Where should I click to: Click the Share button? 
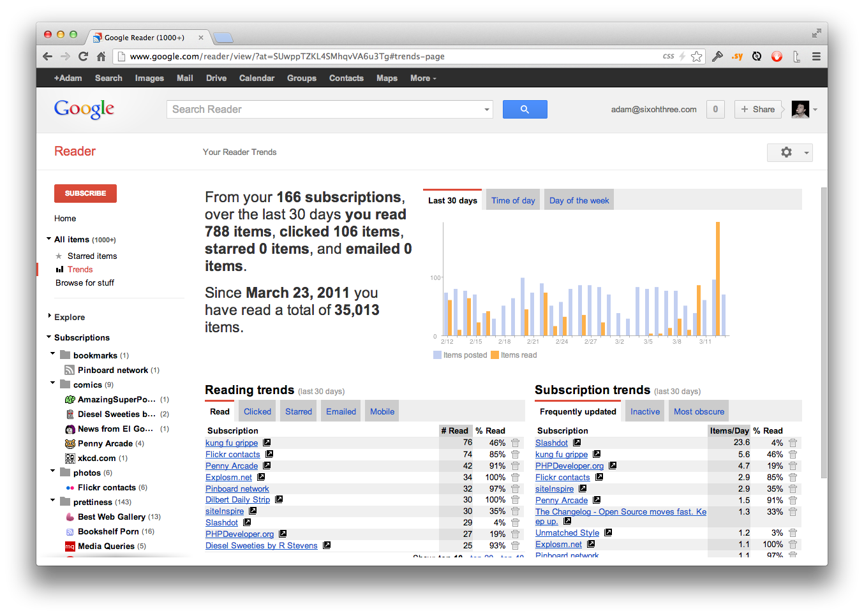coord(757,109)
